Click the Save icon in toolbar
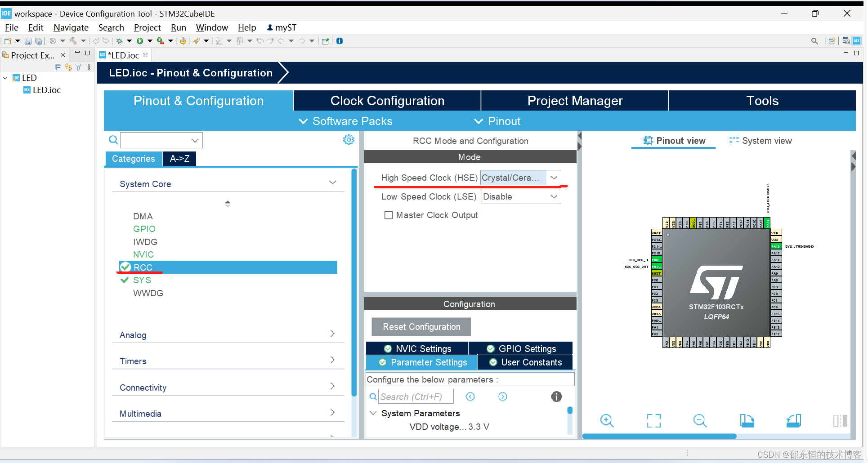 pyautogui.click(x=28, y=41)
